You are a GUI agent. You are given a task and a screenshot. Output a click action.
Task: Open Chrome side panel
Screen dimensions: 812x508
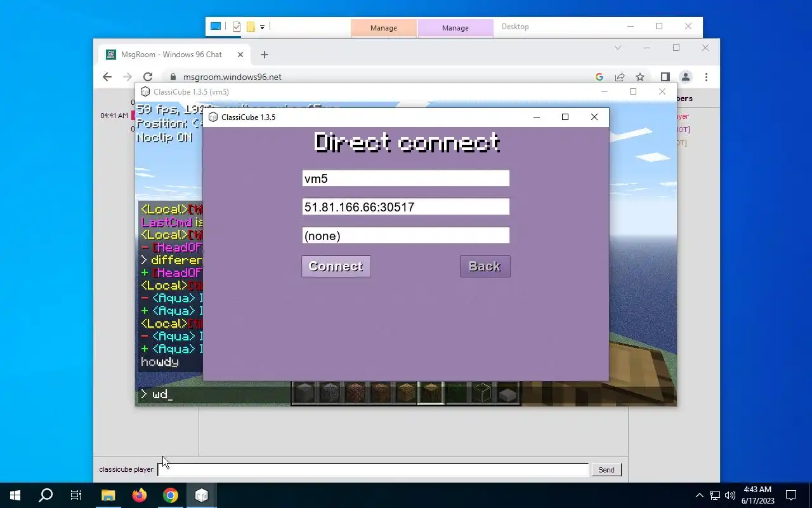pyautogui.click(x=665, y=77)
